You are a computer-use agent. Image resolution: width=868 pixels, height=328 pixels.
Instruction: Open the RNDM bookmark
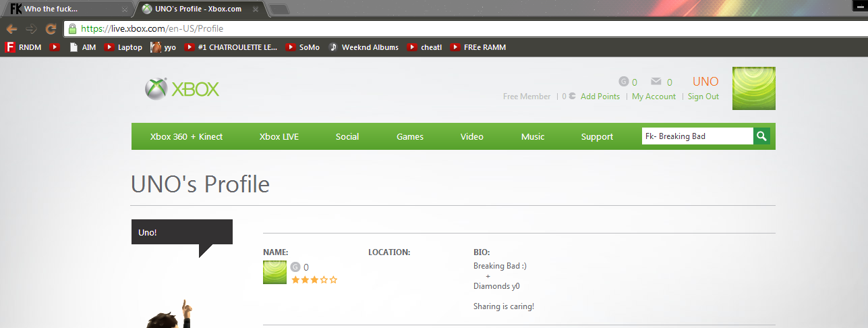coord(24,47)
